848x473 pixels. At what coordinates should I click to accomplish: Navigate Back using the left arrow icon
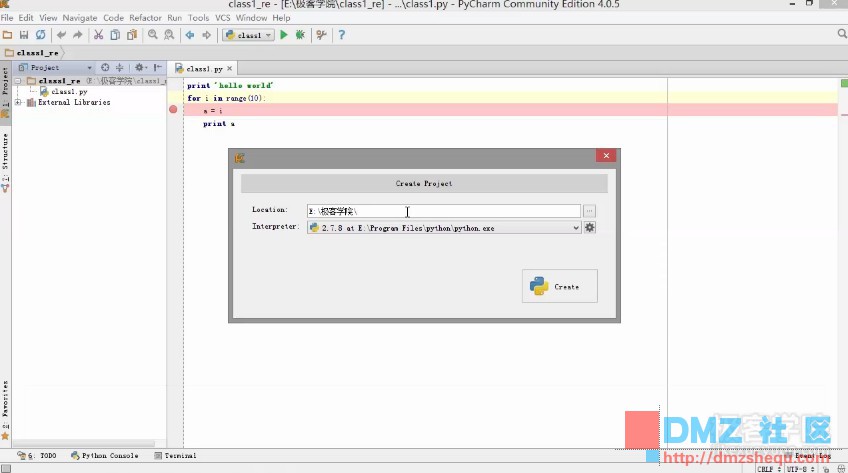pyautogui.click(x=190, y=35)
